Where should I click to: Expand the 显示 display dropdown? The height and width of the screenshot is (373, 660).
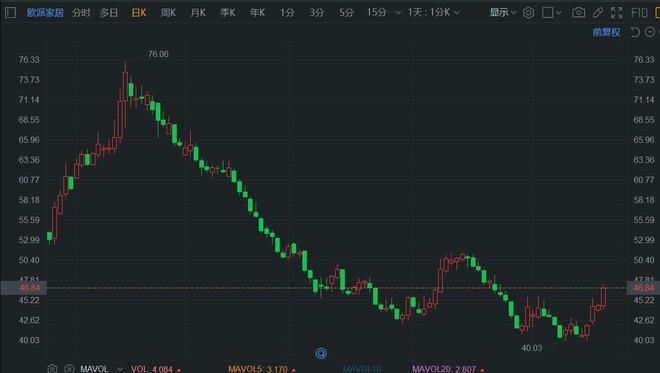pos(503,13)
